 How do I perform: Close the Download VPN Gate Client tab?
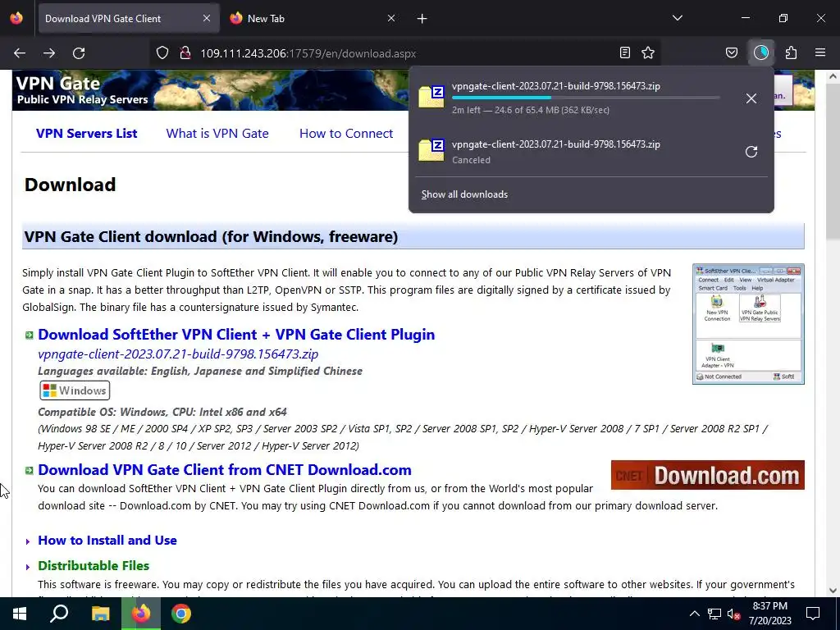207,18
